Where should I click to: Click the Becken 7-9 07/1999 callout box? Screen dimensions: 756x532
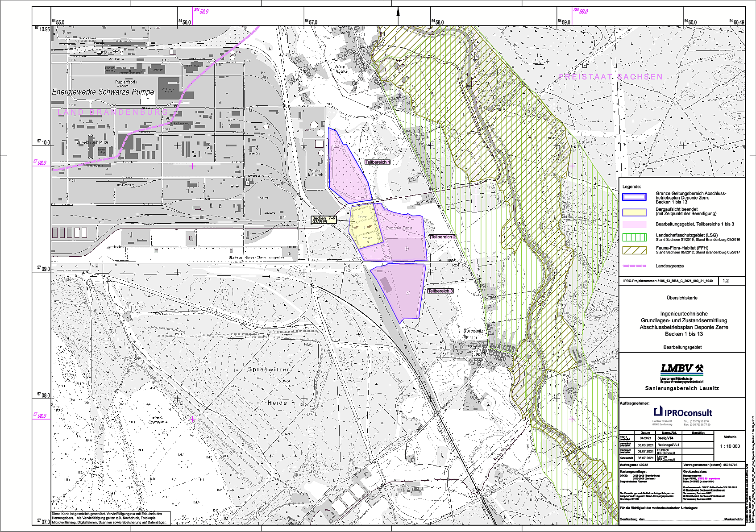pyautogui.click(x=324, y=220)
